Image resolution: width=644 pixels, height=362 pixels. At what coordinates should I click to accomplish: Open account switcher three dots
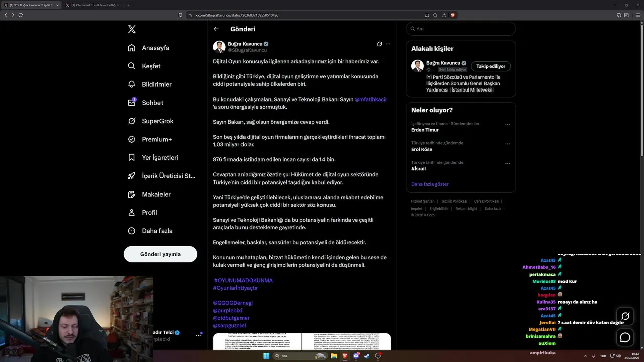(x=198, y=336)
